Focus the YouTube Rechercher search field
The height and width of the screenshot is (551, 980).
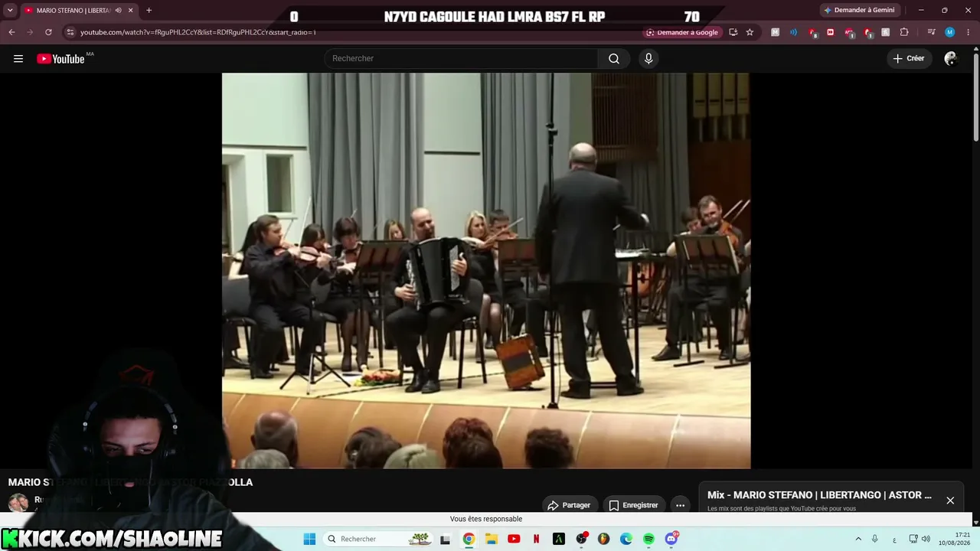tap(462, 59)
